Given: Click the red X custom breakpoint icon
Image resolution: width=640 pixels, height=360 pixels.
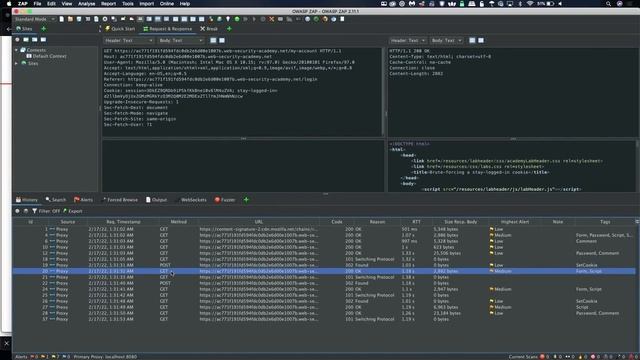Looking at the screenshot, I should 271,19.
